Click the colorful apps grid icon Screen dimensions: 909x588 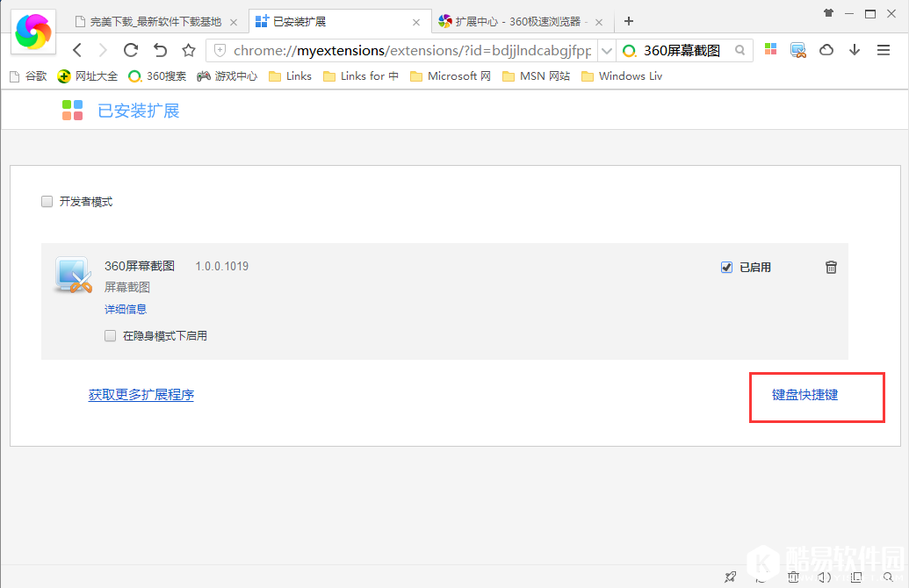tap(770, 50)
